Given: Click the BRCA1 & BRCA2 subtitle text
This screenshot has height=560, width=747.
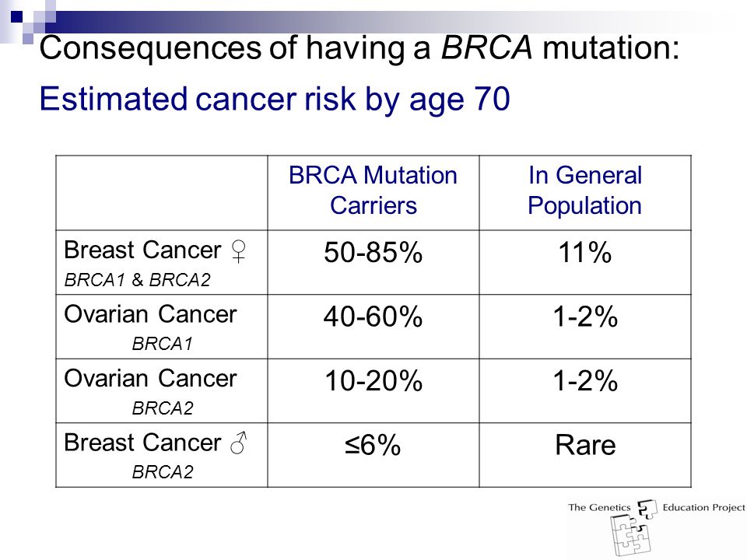Looking at the screenshot, I should [x=137, y=280].
